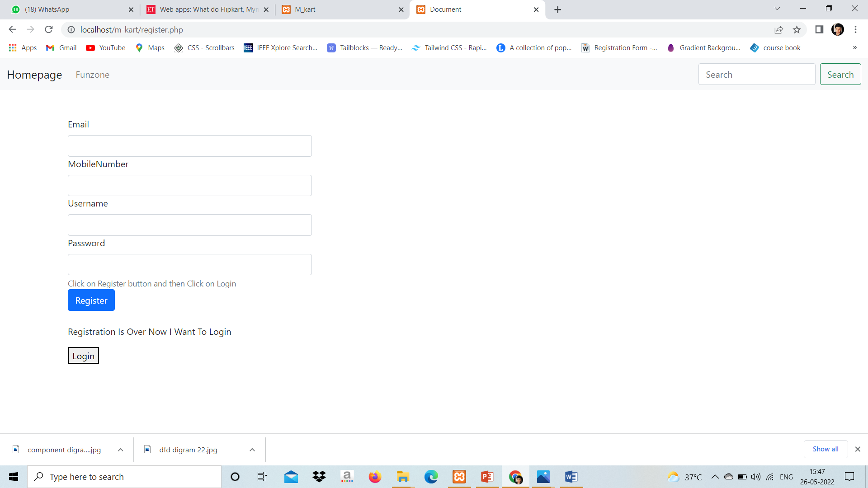Open the browser tab search dropdown
Viewport: 868px width, 488px height.
777,8
